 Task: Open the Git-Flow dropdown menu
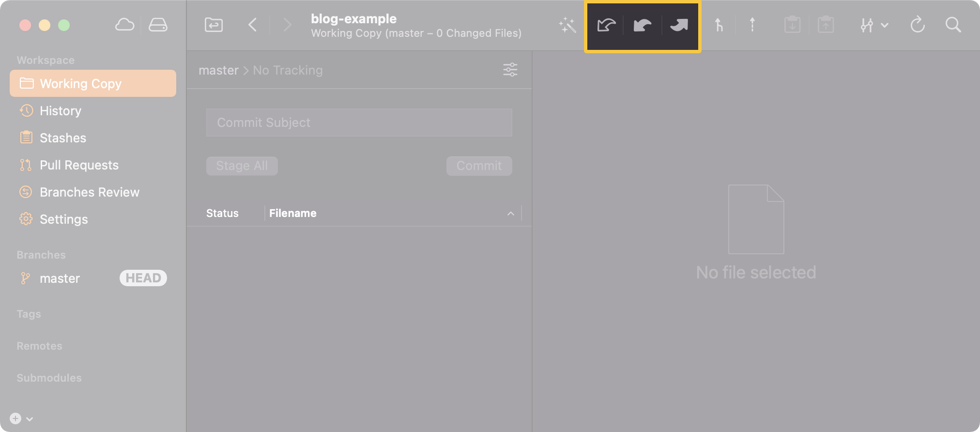point(874,25)
